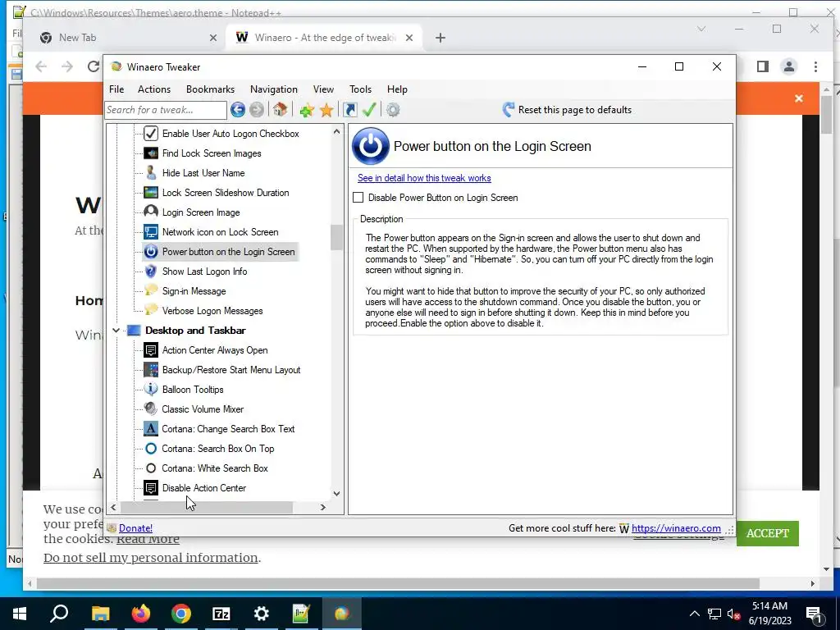
Task: Open the notification center icon in taskbar
Action: 814,614
